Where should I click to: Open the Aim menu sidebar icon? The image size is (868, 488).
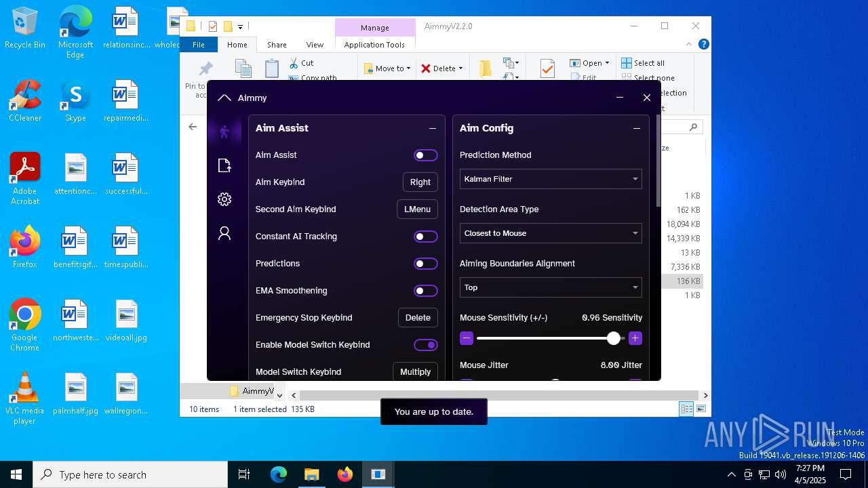click(x=224, y=132)
